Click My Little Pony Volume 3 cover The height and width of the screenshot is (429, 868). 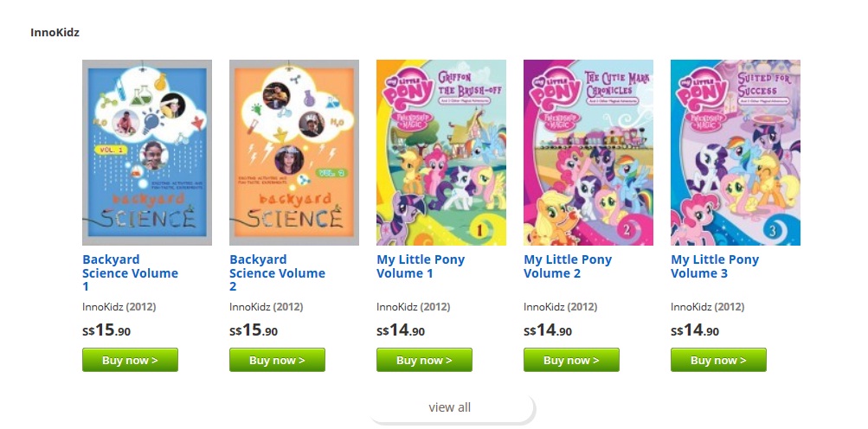736,152
